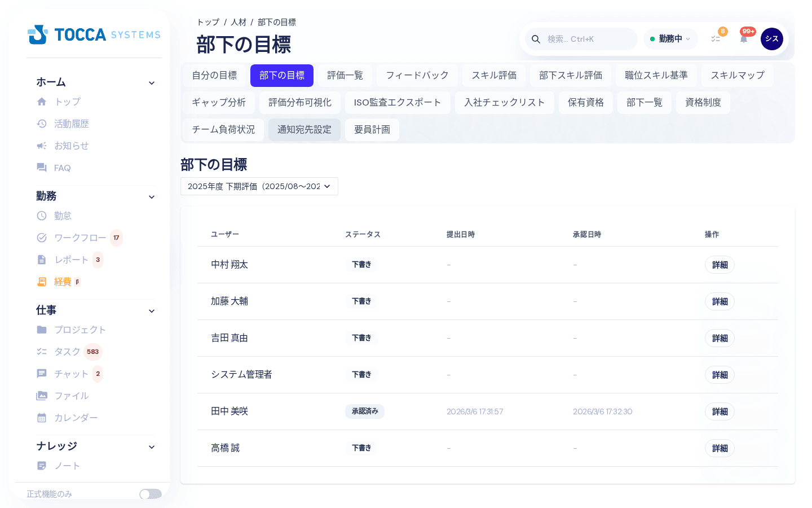Open the FAQ chat bubble icon
Image resolution: width=812 pixels, height=508 pixels.
coord(42,168)
